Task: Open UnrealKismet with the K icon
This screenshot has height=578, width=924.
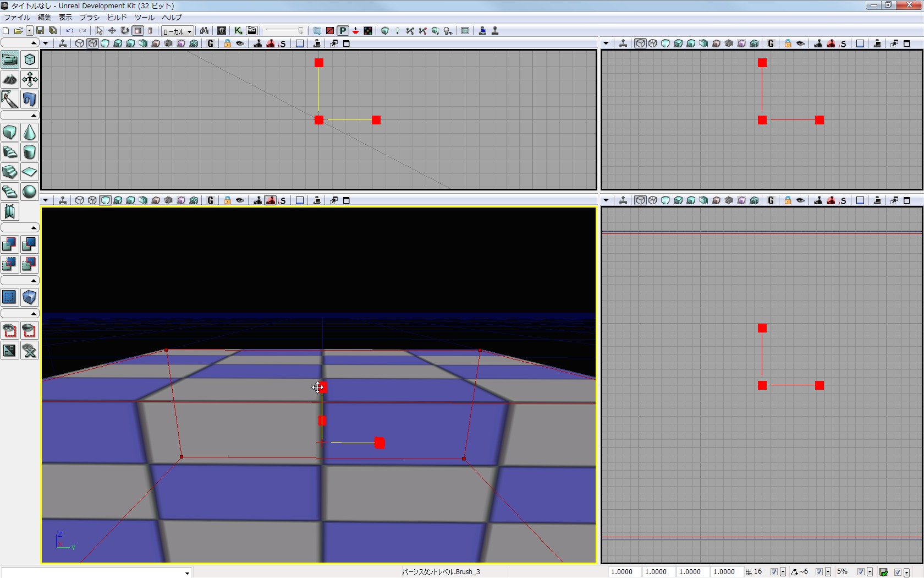Action: [x=238, y=31]
